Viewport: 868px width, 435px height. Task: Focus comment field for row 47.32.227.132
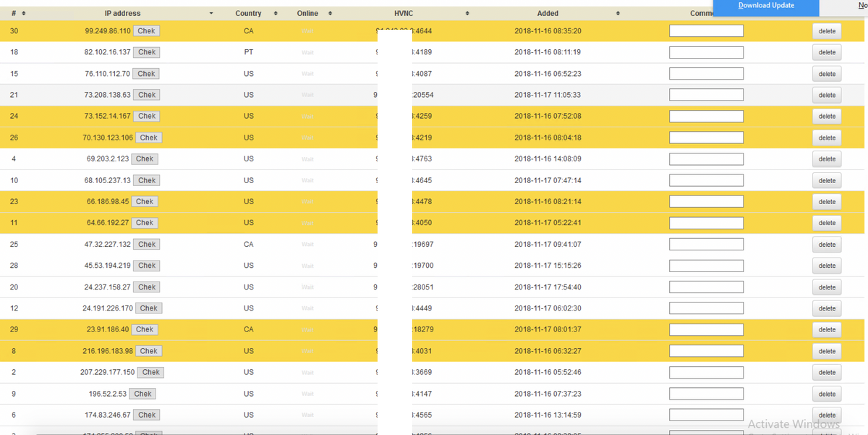pos(706,244)
